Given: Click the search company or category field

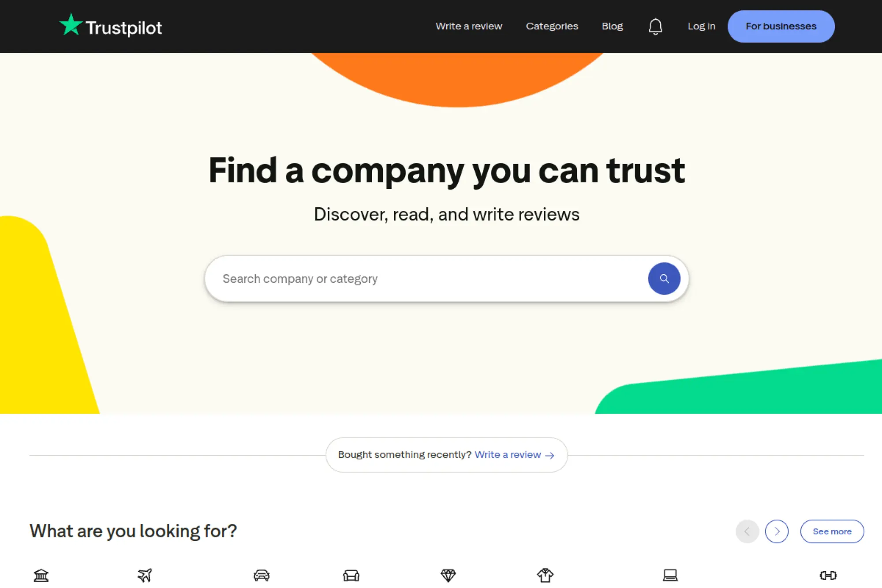Looking at the screenshot, I should click(397, 278).
